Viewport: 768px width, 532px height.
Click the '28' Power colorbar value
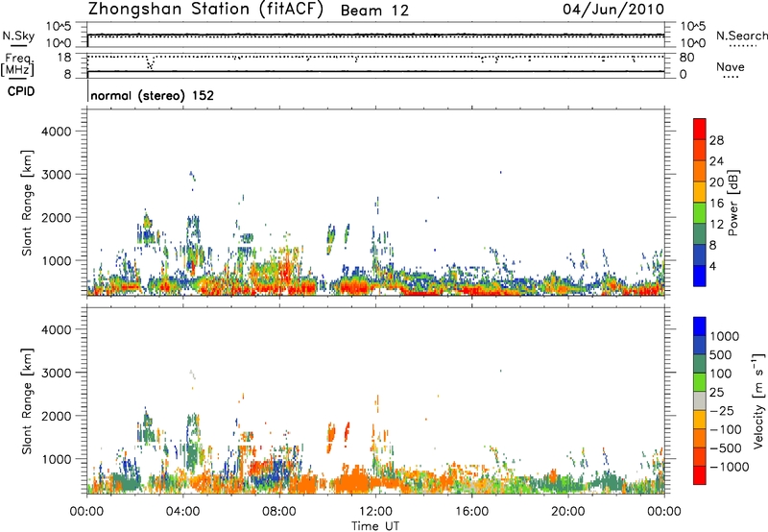click(716, 140)
